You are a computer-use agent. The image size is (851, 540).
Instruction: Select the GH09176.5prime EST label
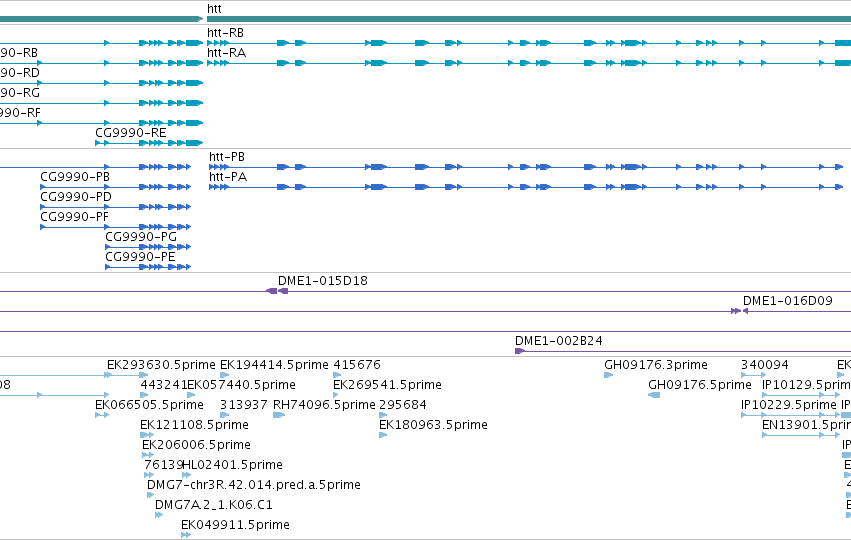coord(700,385)
